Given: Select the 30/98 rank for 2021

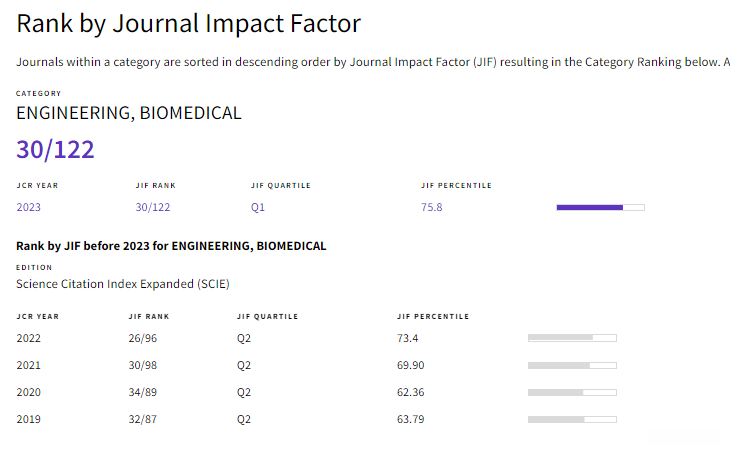Looking at the screenshot, I should [143, 365].
